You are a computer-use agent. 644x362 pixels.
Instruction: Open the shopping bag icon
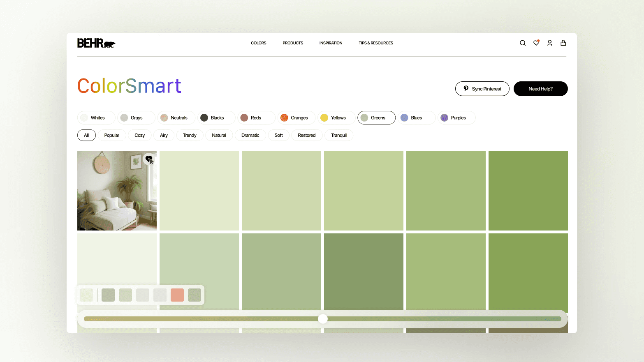(x=563, y=43)
